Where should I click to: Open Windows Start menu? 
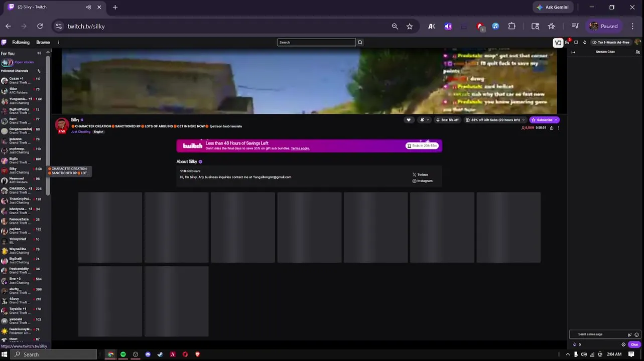(x=4, y=354)
